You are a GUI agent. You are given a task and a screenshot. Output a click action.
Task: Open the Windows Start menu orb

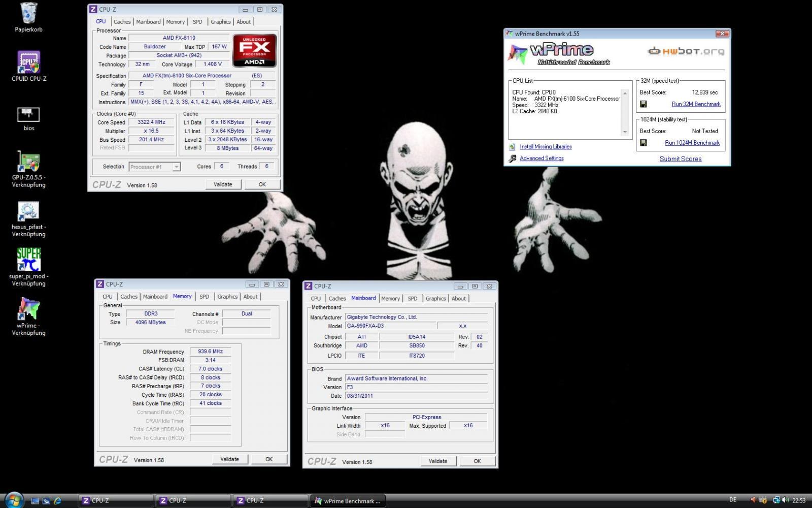[14, 500]
